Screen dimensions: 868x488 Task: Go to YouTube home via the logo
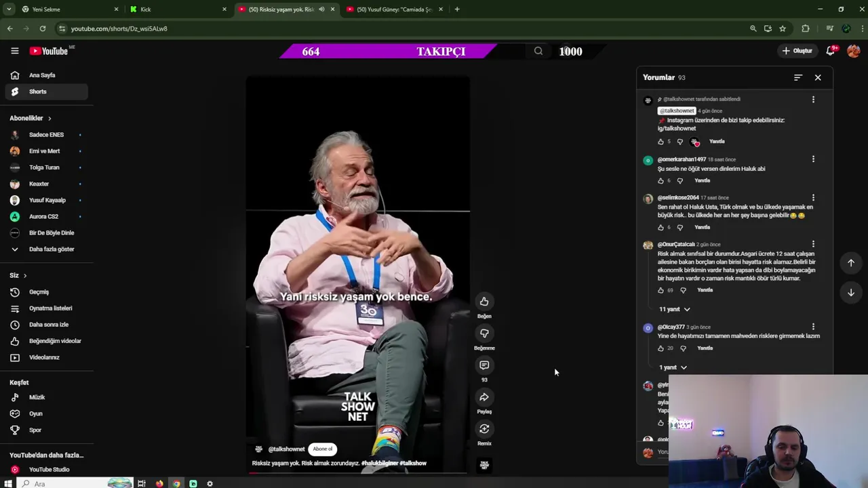click(48, 51)
